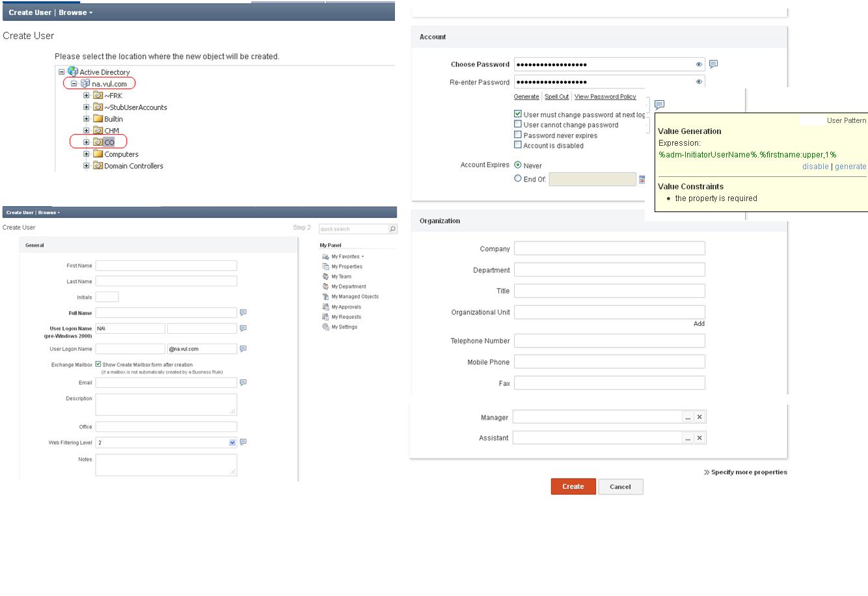868x596 pixels.
Task: Click the quick search box
Action: (x=353, y=229)
